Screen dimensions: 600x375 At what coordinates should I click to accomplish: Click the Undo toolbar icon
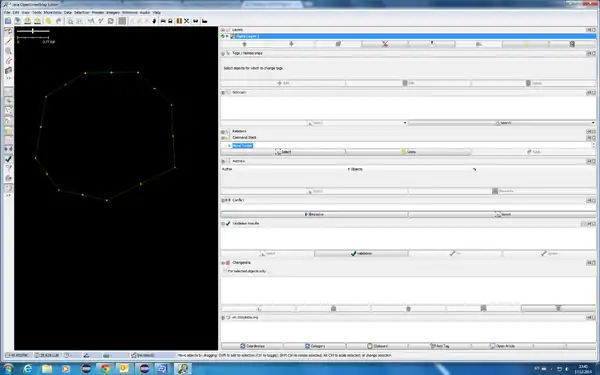(49, 21)
